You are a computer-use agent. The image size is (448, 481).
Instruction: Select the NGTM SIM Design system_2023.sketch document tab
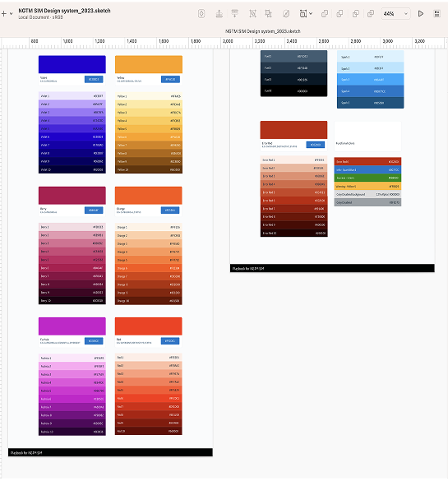(263, 31)
